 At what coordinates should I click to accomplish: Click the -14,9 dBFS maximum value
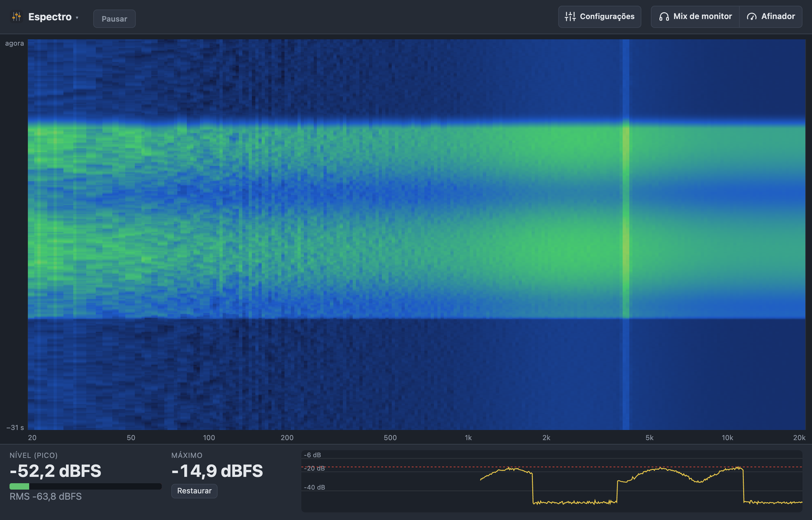click(217, 471)
